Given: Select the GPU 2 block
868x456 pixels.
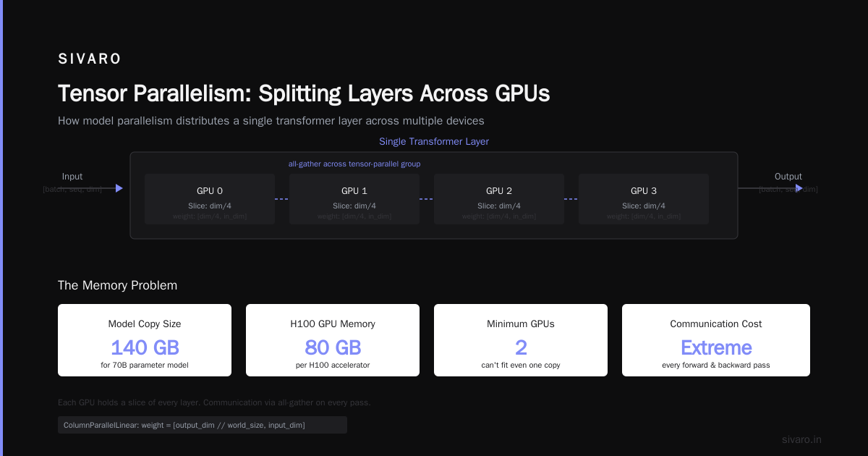Looking at the screenshot, I should tap(499, 199).
